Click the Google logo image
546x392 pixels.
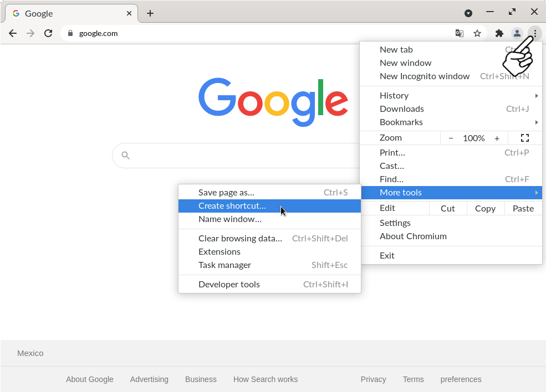pyautogui.click(x=273, y=102)
